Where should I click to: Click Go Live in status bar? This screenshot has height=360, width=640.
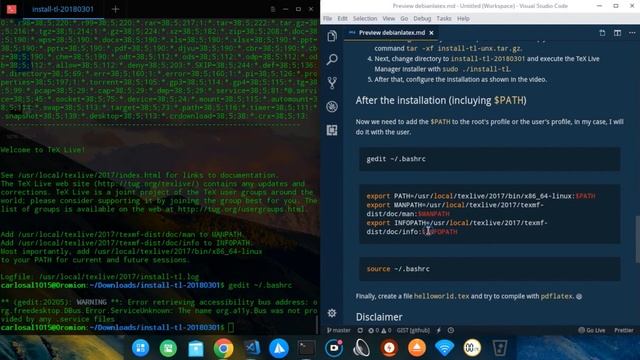click(592, 330)
